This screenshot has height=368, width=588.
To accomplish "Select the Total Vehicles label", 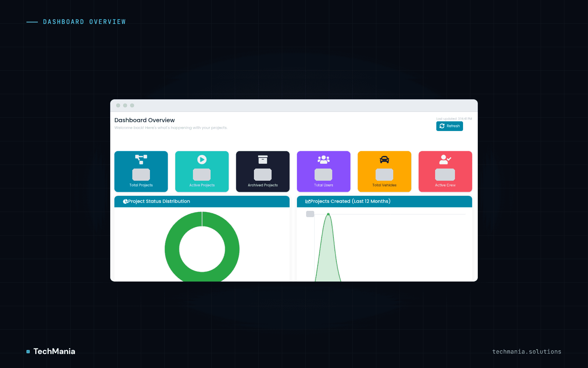I will click(384, 185).
